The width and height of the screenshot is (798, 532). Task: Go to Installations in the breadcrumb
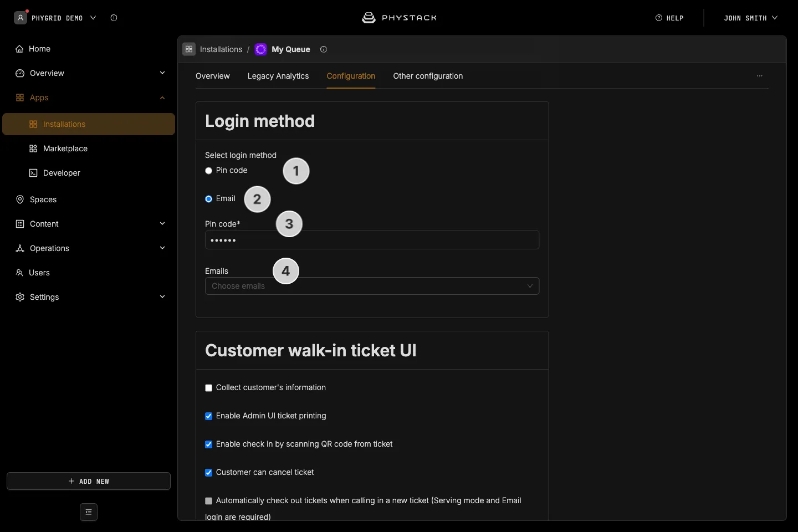coord(221,49)
